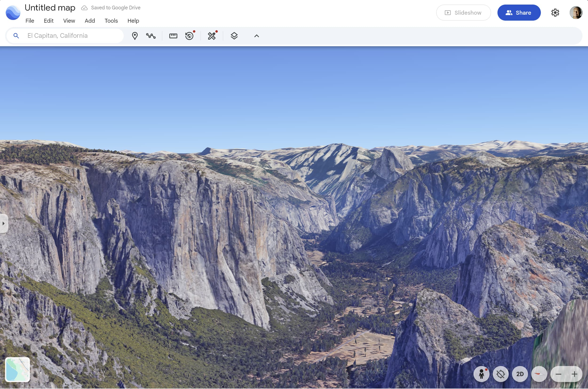This screenshot has height=389, width=588.
Task: Select the Draw path or polygon tool
Action: tap(151, 36)
